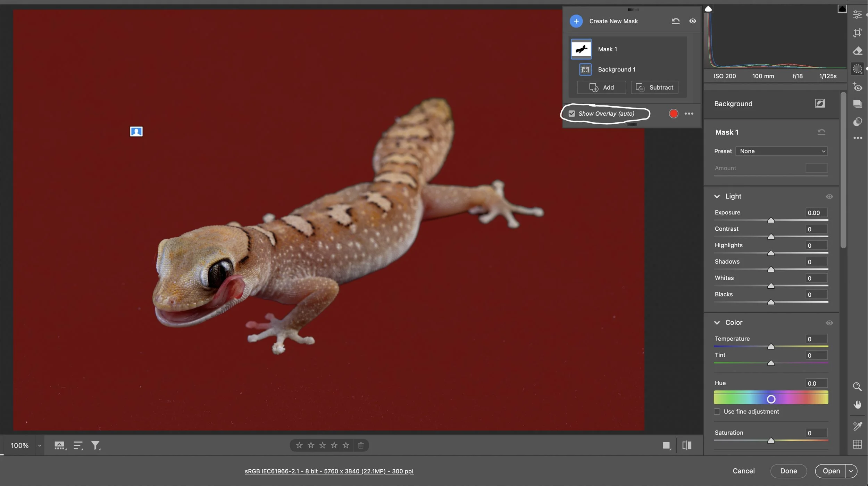Select Background 1 mask component

pos(616,69)
